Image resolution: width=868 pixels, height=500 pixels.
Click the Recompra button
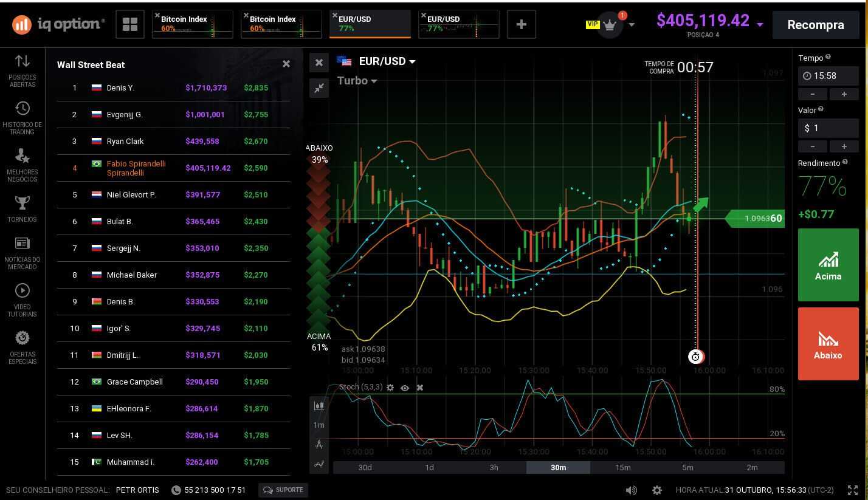[816, 25]
